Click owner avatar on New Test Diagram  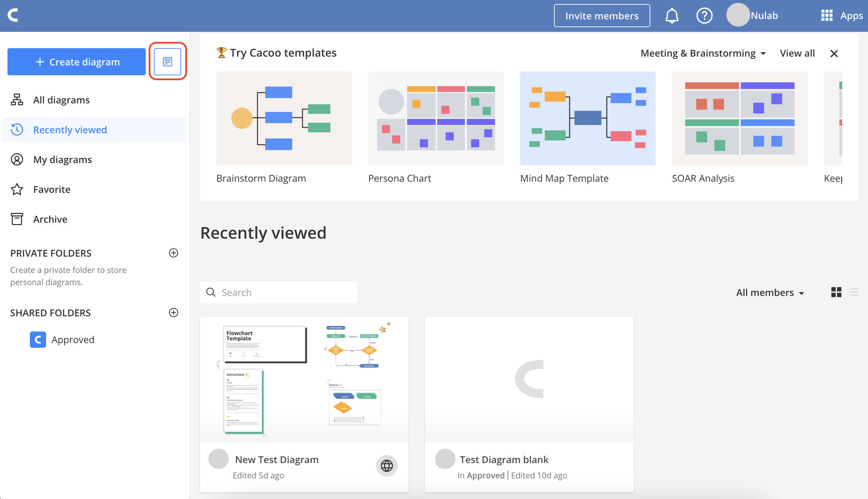(218, 459)
